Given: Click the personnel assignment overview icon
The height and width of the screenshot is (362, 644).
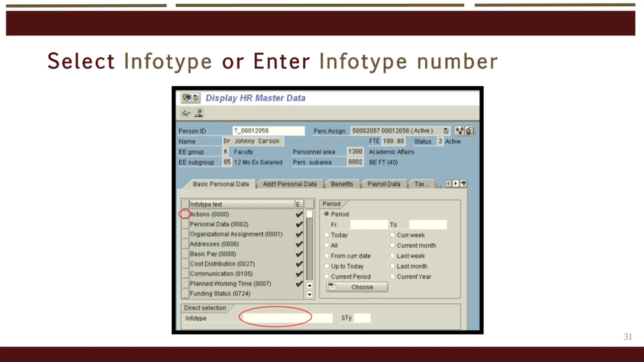Looking at the screenshot, I should (460, 131).
